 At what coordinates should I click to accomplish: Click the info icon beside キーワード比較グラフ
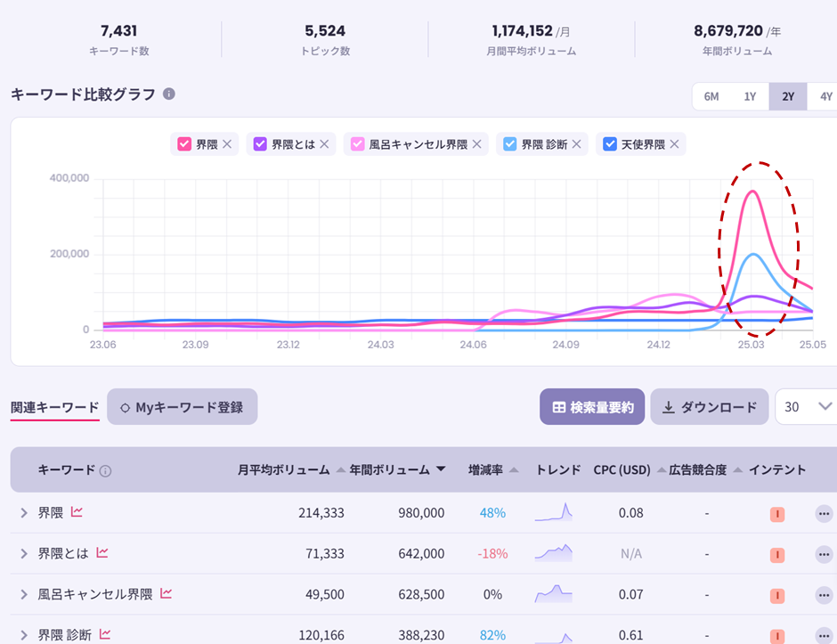[x=168, y=94]
